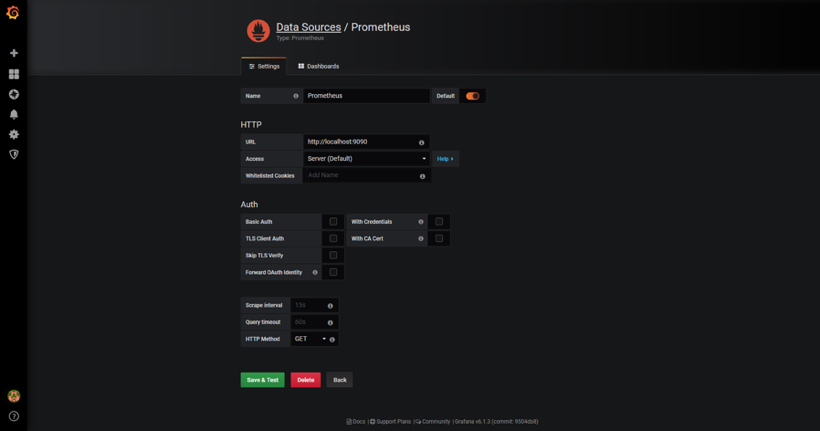Click the Save & Test button

coord(262,380)
